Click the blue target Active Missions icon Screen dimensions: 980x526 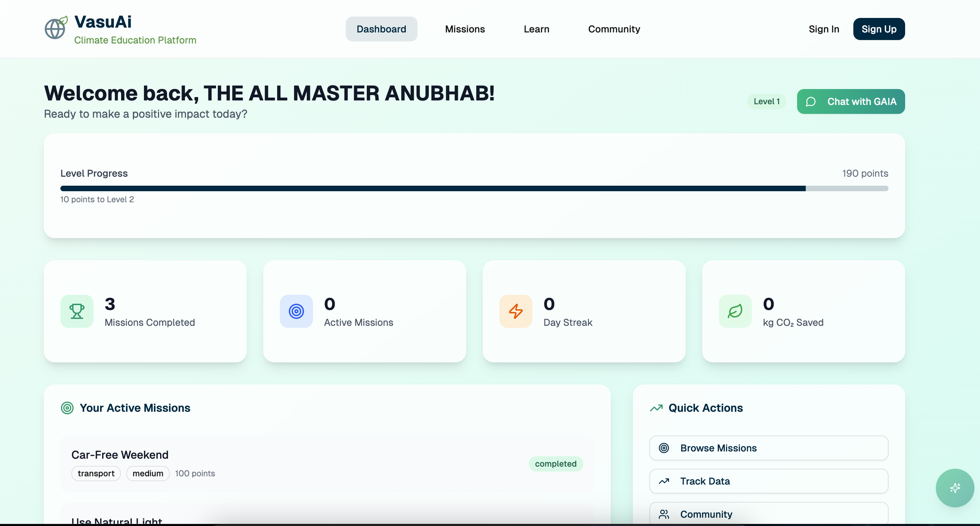[x=296, y=311]
